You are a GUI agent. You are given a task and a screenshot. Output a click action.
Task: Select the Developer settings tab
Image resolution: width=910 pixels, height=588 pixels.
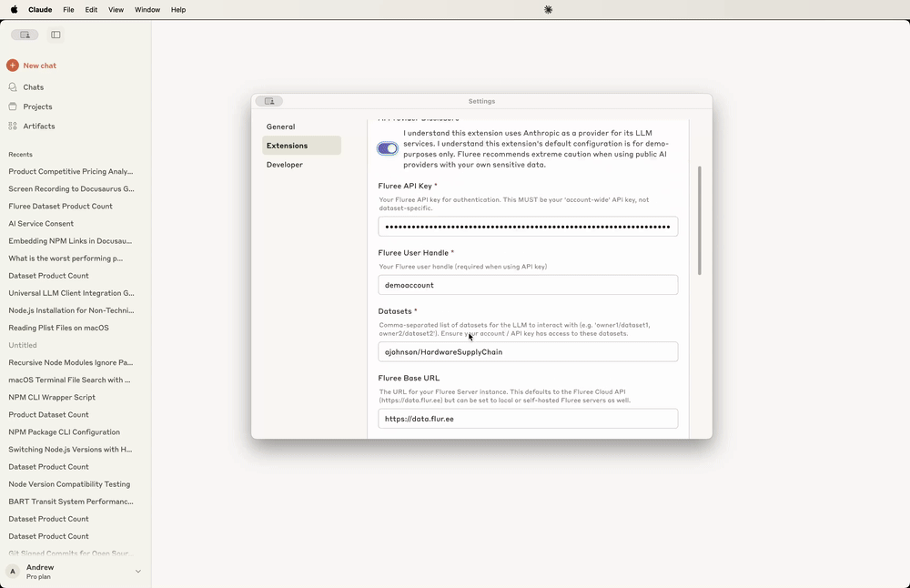(285, 165)
